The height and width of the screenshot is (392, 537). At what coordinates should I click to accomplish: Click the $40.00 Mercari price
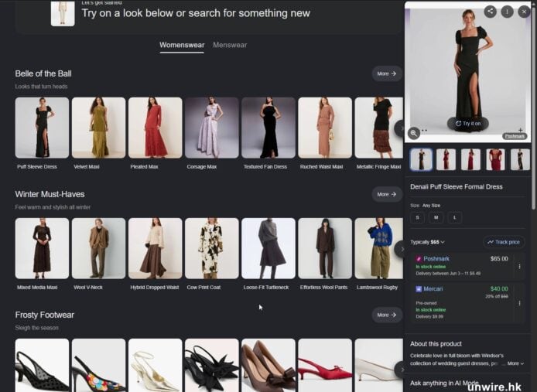499,289
